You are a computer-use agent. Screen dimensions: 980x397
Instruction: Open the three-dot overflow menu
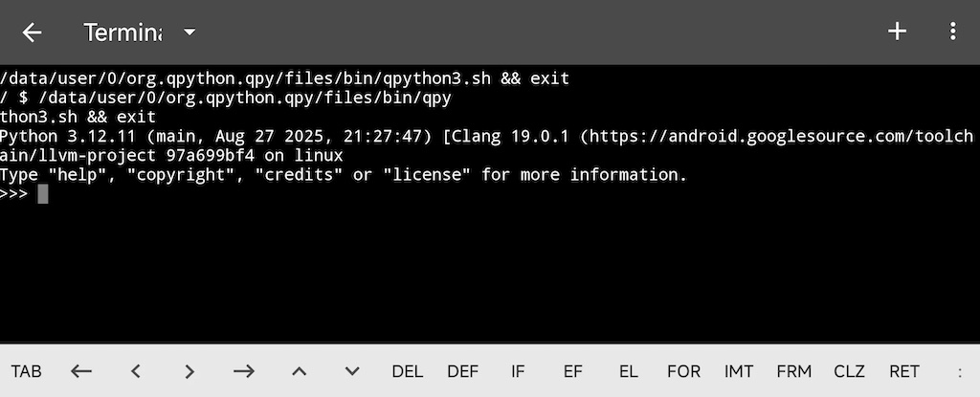pyautogui.click(x=952, y=32)
